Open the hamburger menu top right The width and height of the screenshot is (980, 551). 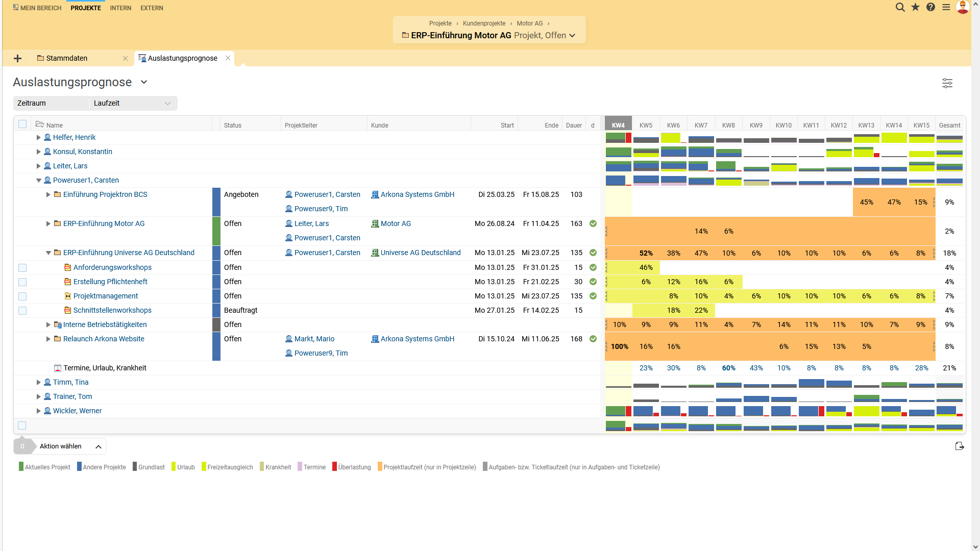[946, 7]
